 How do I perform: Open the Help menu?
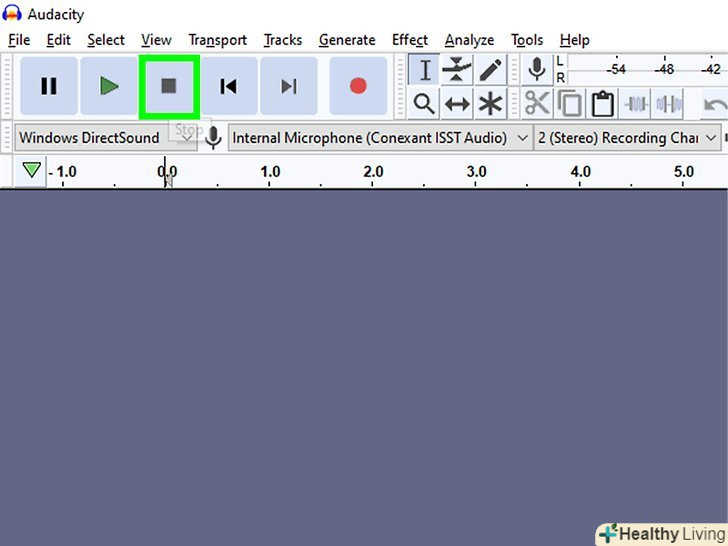pos(574,40)
